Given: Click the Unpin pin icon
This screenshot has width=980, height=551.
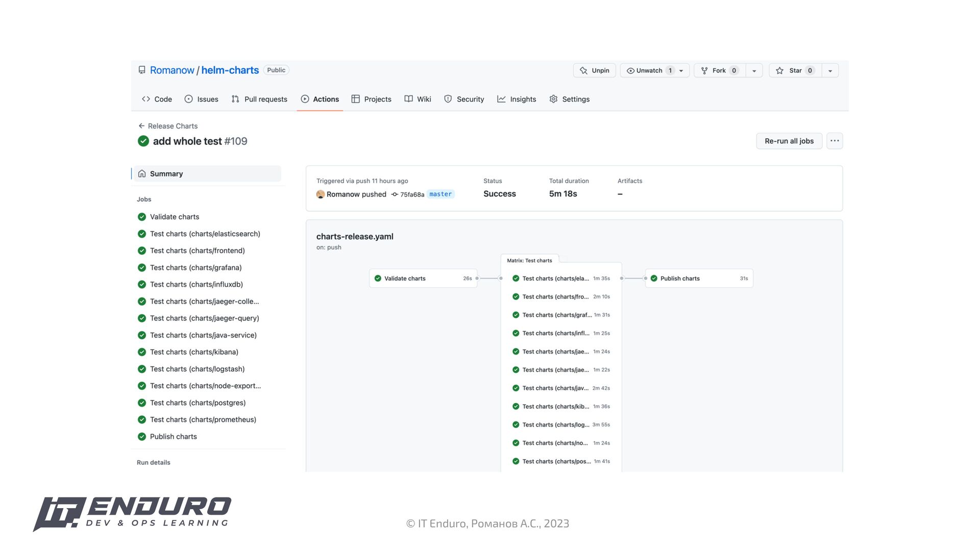Looking at the screenshot, I should 583,70.
